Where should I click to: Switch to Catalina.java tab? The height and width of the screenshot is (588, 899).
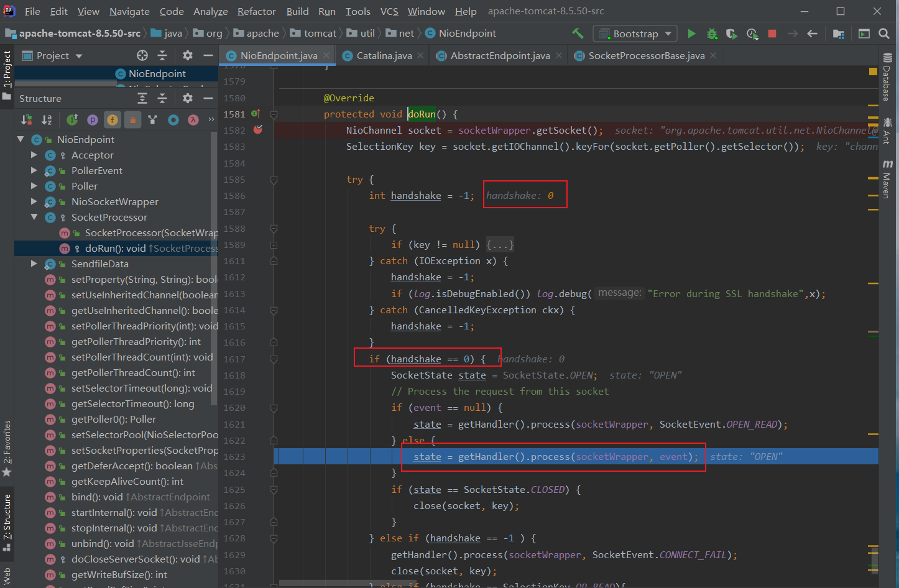pos(384,55)
